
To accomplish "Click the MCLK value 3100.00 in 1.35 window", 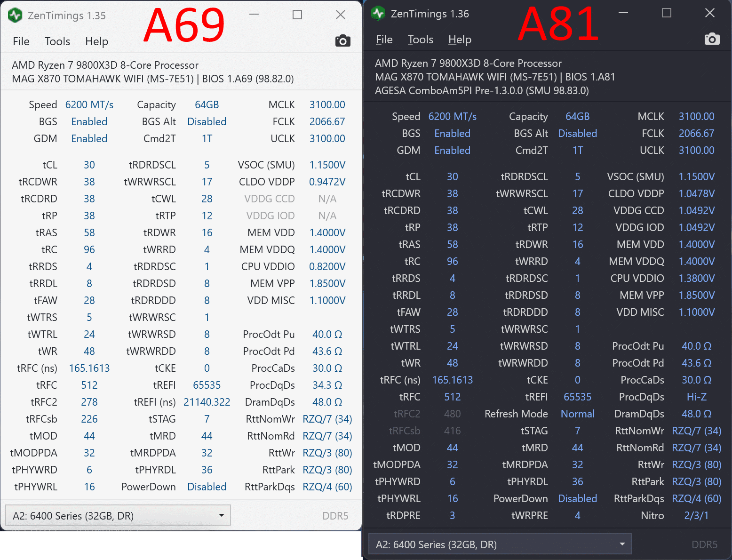I will 327,104.
